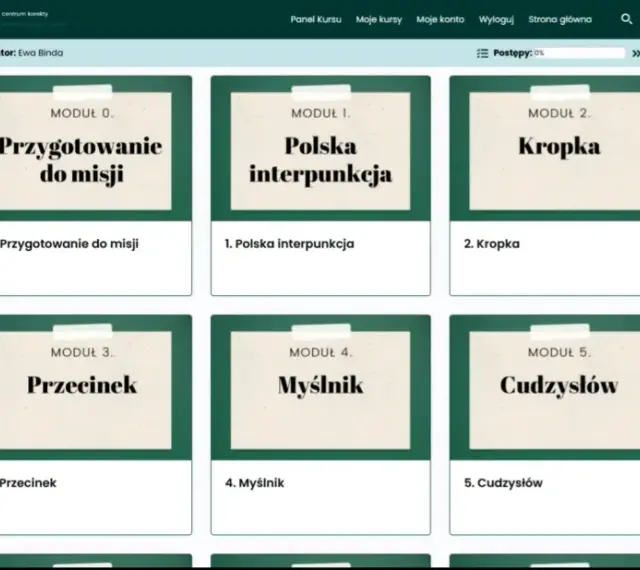Click the Postępy progress bar
The height and width of the screenshot is (570, 640).
(x=579, y=53)
